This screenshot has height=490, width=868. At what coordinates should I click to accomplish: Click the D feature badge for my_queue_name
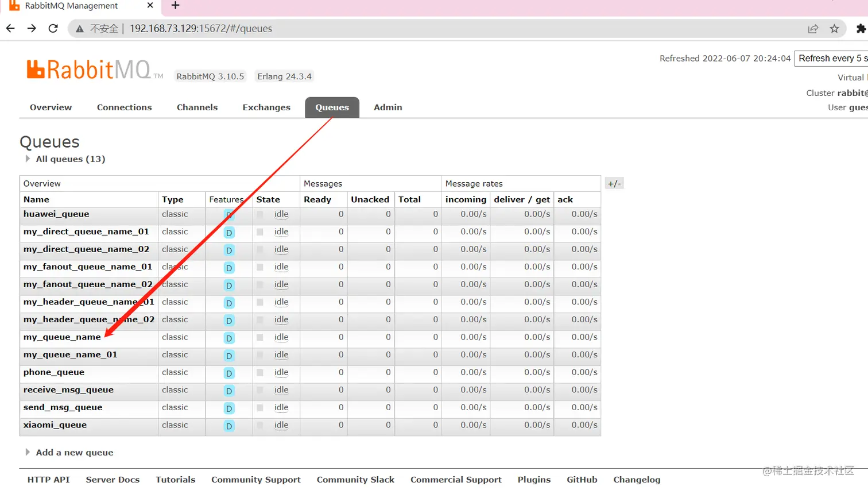tap(229, 338)
